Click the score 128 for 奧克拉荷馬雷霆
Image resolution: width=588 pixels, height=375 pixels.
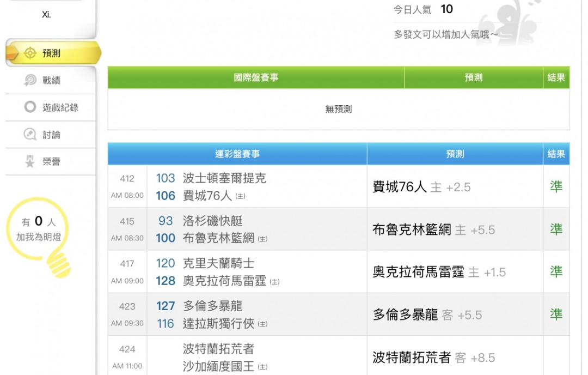[x=166, y=281]
